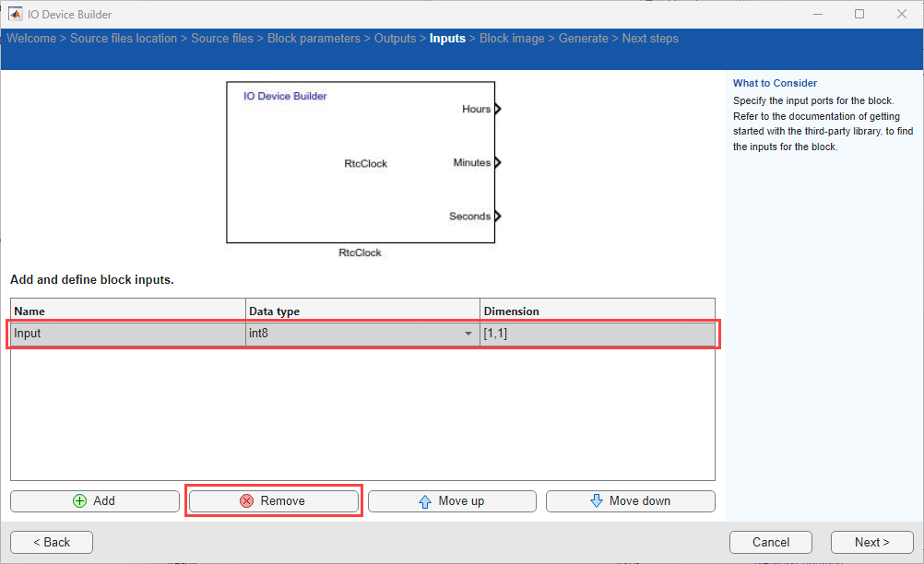Click the RtcClock block preview image
Image resolution: width=924 pixels, height=564 pixels.
click(x=360, y=163)
